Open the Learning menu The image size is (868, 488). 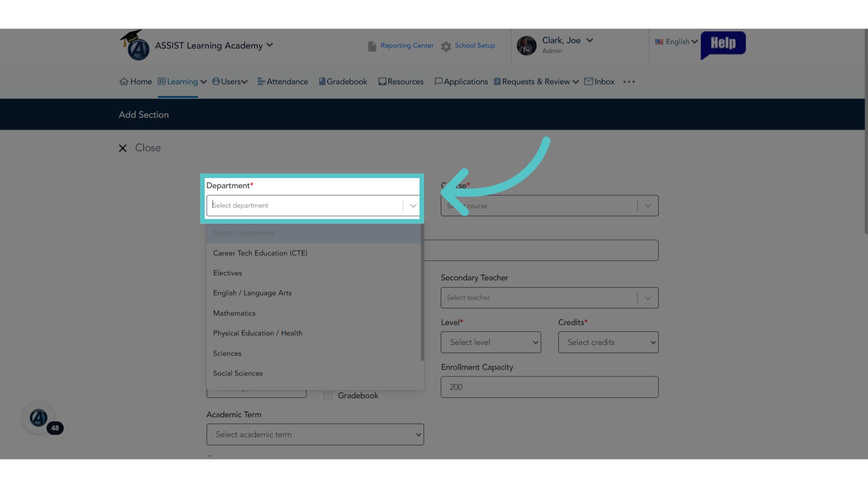click(182, 82)
